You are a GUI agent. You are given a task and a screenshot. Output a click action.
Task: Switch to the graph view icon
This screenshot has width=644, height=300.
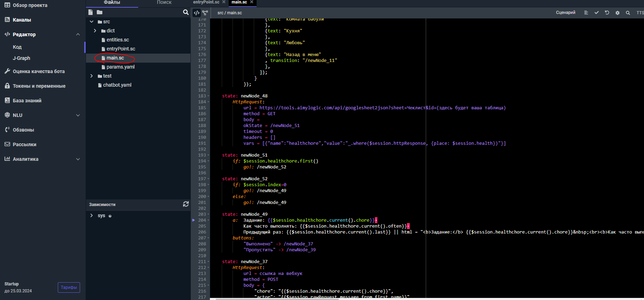(205, 13)
